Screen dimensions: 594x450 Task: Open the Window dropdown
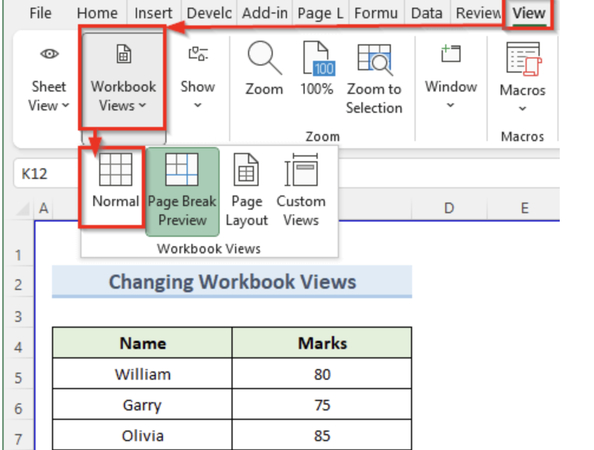pos(451,77)
